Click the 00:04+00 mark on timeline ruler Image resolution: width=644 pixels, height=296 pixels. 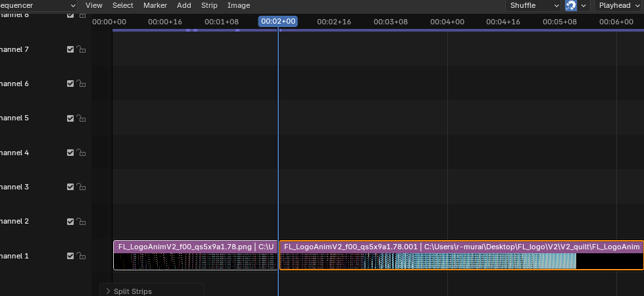[447, 22]
